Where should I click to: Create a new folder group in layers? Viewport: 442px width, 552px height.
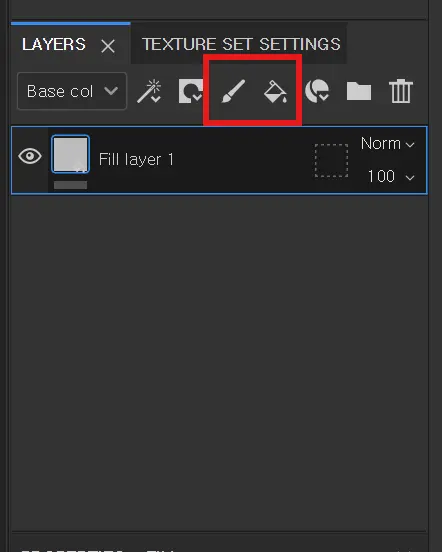click(x=359, y=92)
